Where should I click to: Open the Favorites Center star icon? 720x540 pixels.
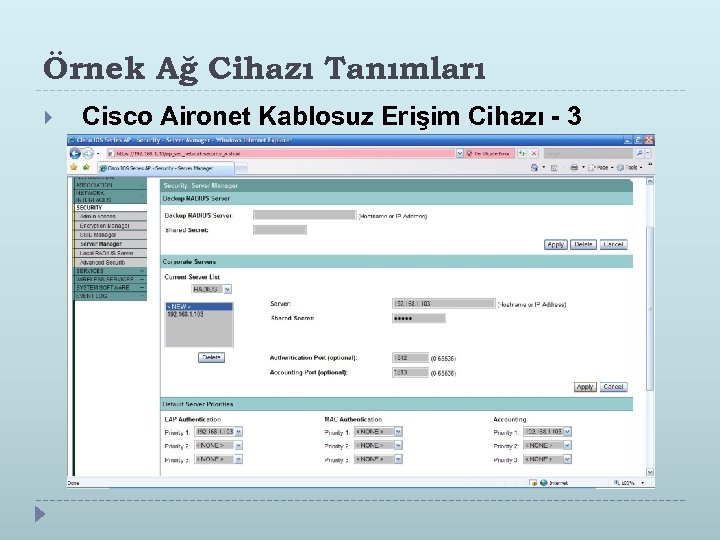(73, 168)
